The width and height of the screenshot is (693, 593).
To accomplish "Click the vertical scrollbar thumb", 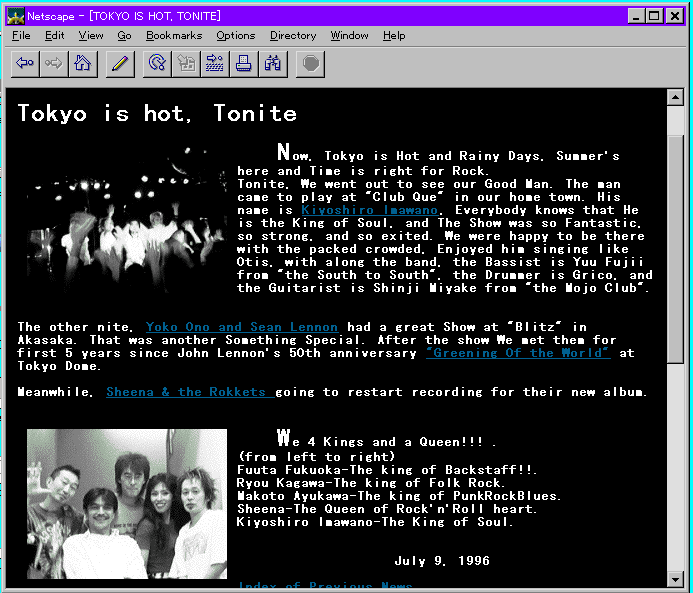I will pos(675,249).
